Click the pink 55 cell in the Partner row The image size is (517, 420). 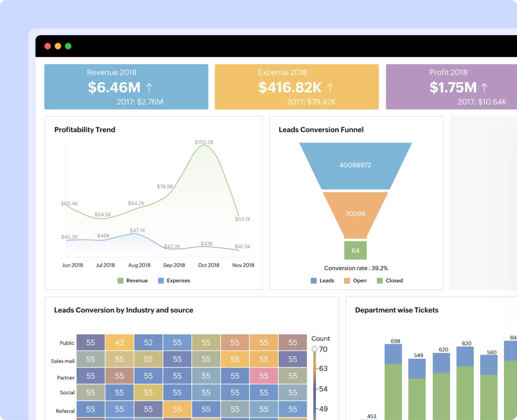point(264,376)
